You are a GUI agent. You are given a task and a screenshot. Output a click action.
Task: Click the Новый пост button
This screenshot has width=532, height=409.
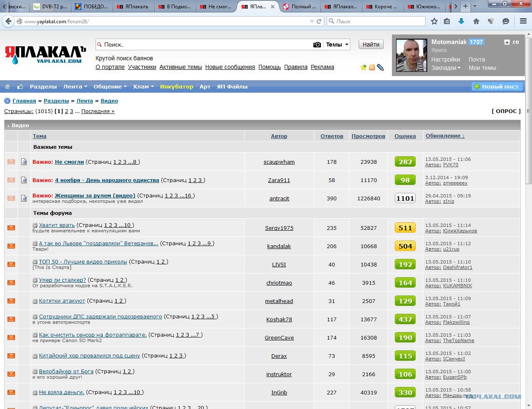coord(497,86)
